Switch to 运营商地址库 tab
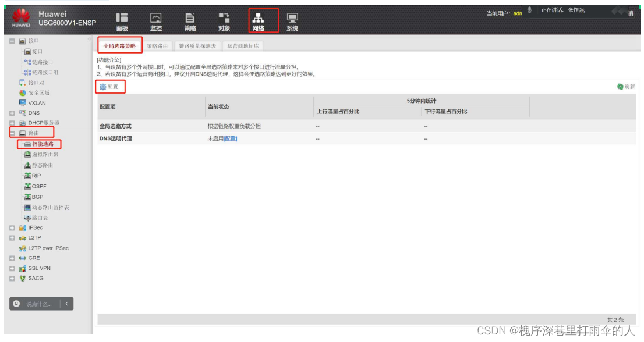Screen dimensions: 644x342 [x=243, y=46]
